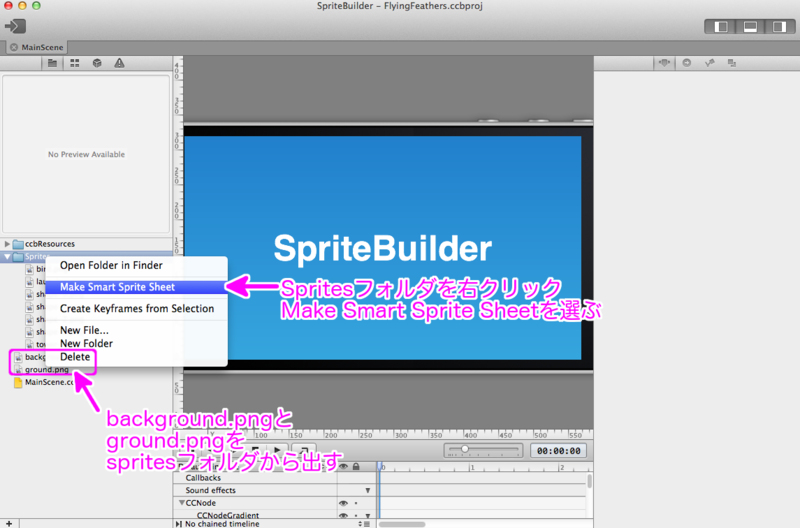This screenshot has height=528, width=800.
Task: Close the MainScene tab with its x icon
Action: [14, 47]
